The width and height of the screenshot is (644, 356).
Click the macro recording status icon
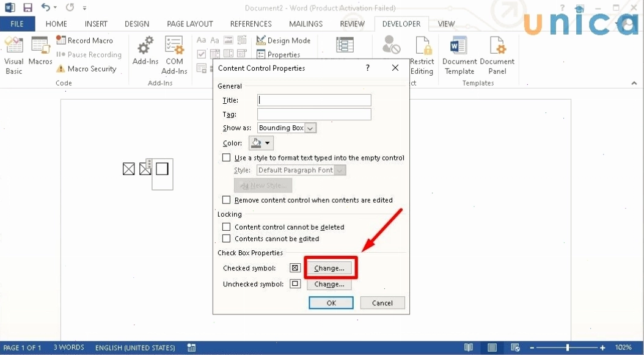coord(191,347)
